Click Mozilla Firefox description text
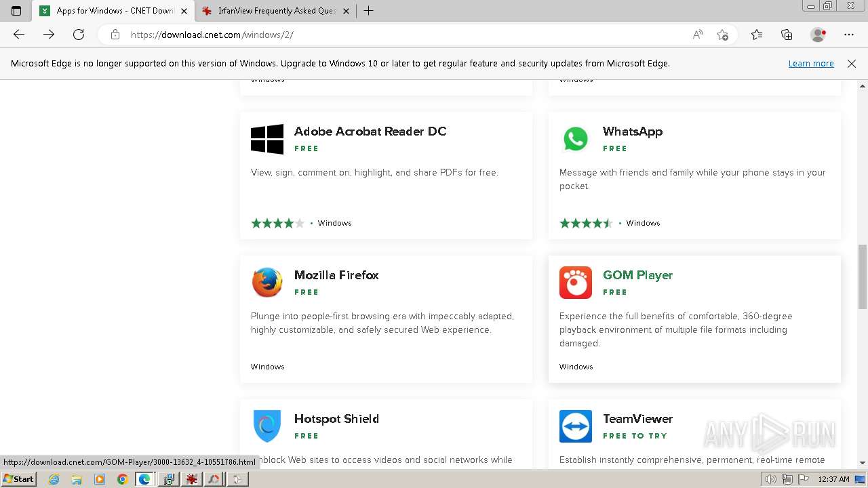This screenshot has width=868, height=488. click(382, 323)
